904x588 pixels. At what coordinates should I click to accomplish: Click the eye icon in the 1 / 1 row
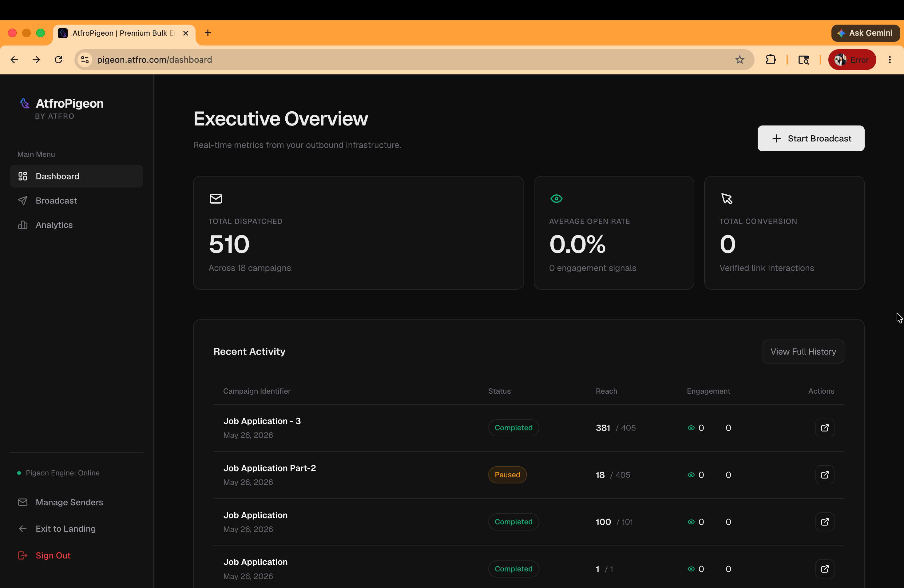691,569
